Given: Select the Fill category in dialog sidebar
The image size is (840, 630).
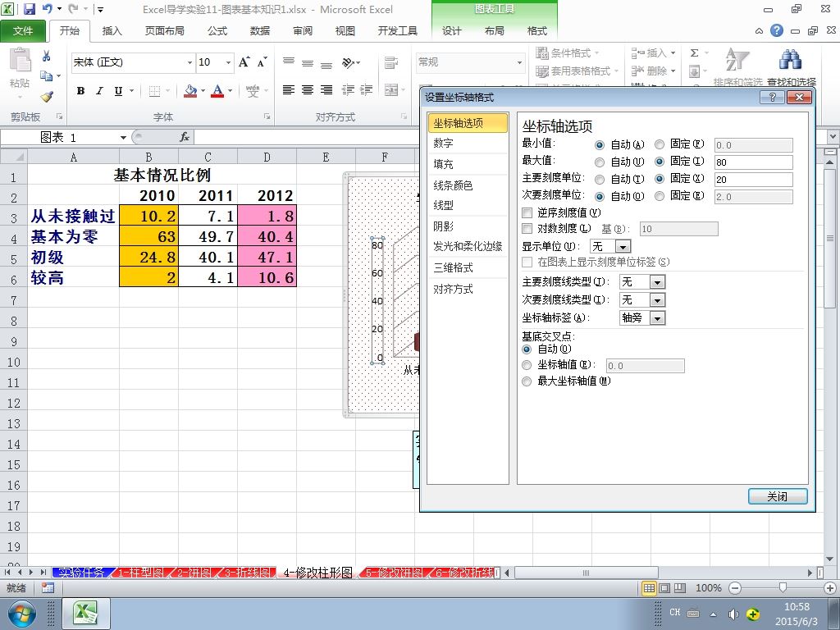Looking at the screenshot, I should pyautogui.click(x=468, y=164).
